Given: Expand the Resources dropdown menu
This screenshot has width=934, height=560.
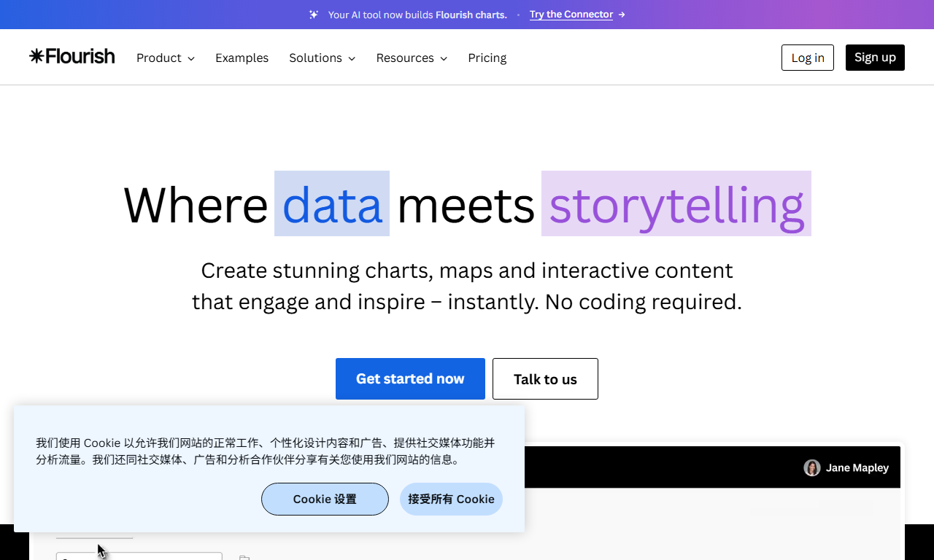Looking at the screenshot, I should [x=412, y=58].
